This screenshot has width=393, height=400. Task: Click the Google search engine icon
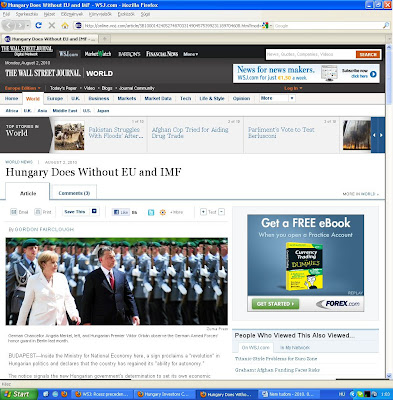[265, 25]
